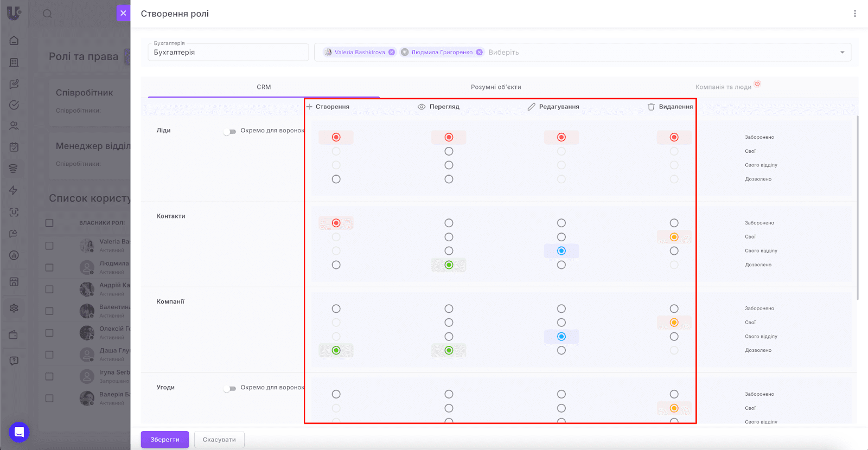Toggle 'Окремо для воронок' for Ліди

(230, 131)
